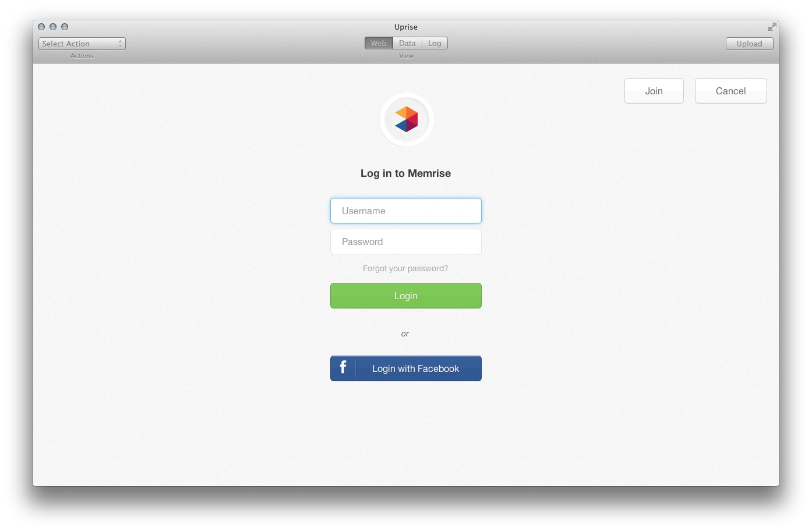812x532 pixels.
Task: Close the Uprise window
Action: [x=41, y=27]
